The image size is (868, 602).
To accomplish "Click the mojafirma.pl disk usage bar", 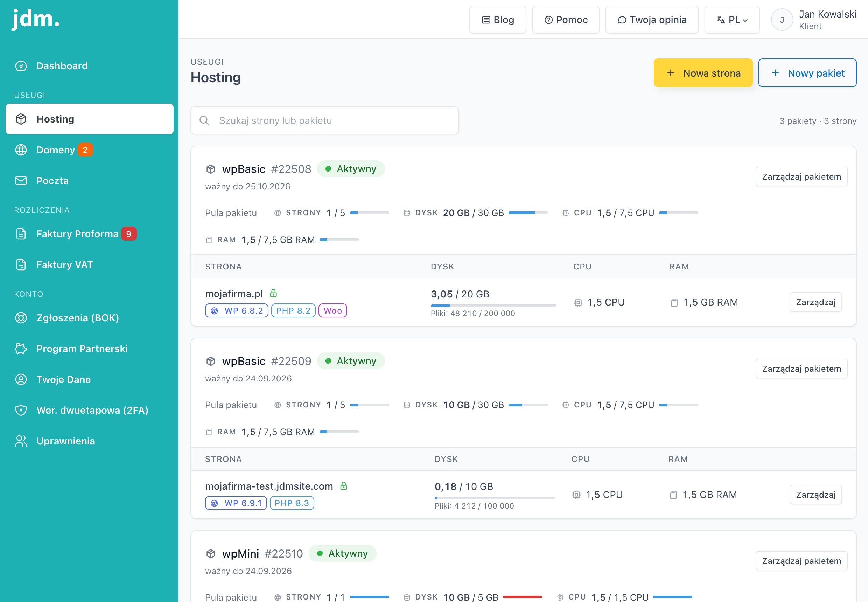I will 493,306.
